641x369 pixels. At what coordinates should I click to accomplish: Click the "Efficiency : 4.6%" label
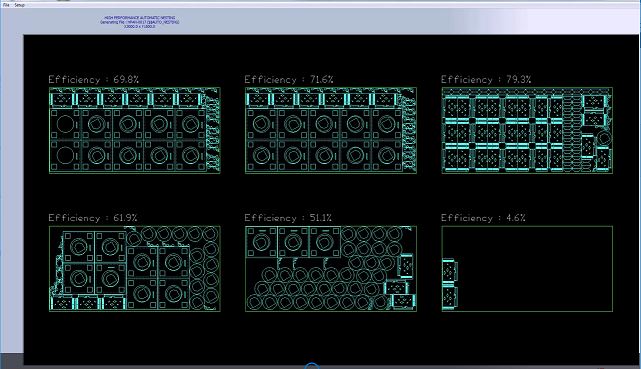pos(483,218)
